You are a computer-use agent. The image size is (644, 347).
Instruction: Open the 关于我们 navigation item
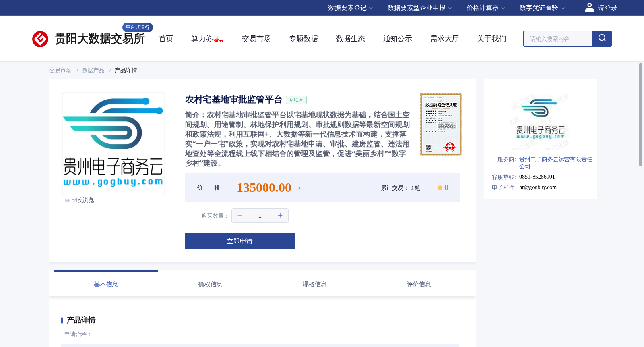point(492,39)
